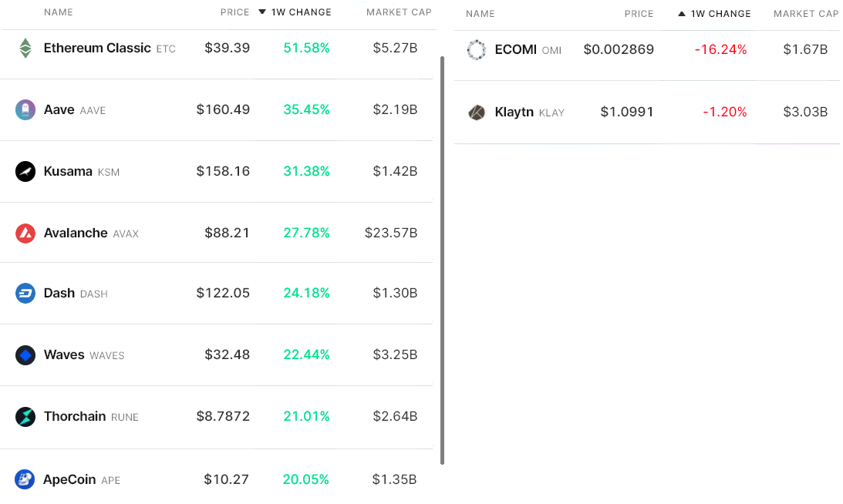Click the Aave ghost icon
This screenshot has height=504, width=843.
[25, 109]
